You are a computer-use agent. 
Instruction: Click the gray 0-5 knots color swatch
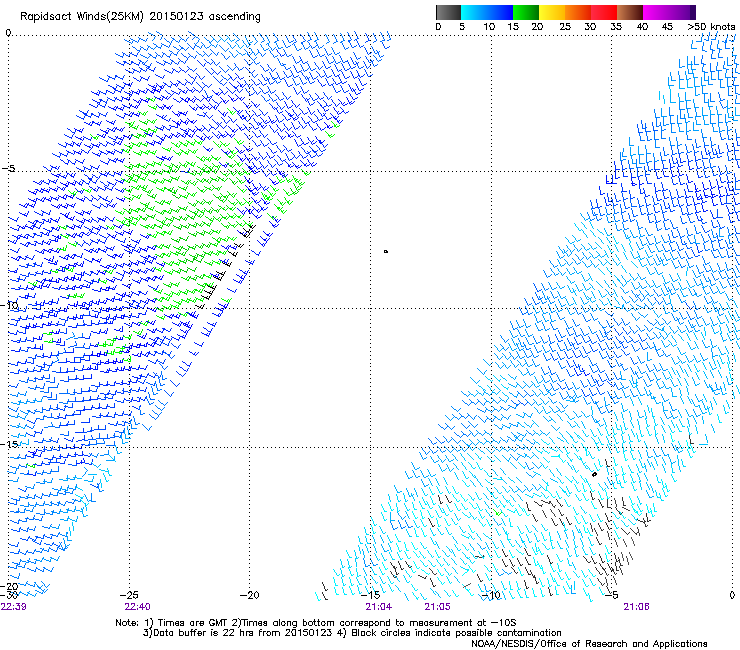[x=448, y=12]
